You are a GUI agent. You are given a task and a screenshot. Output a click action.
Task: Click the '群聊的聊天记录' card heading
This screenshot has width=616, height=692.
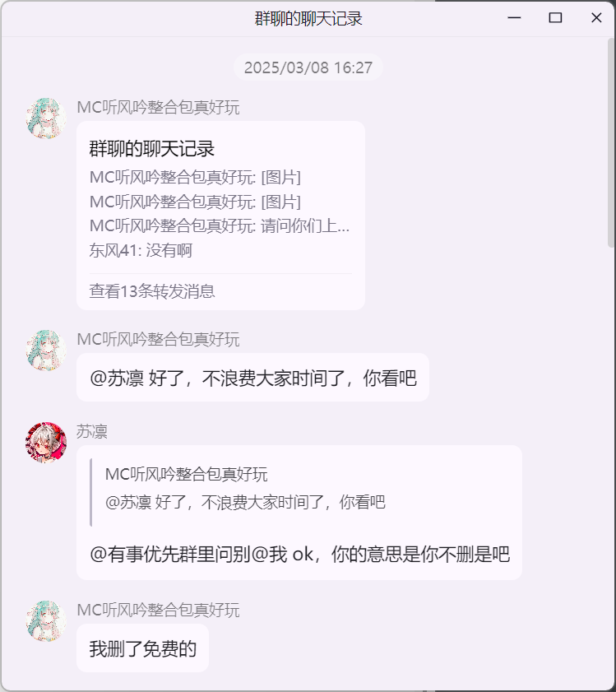click(x=152, y=149)
